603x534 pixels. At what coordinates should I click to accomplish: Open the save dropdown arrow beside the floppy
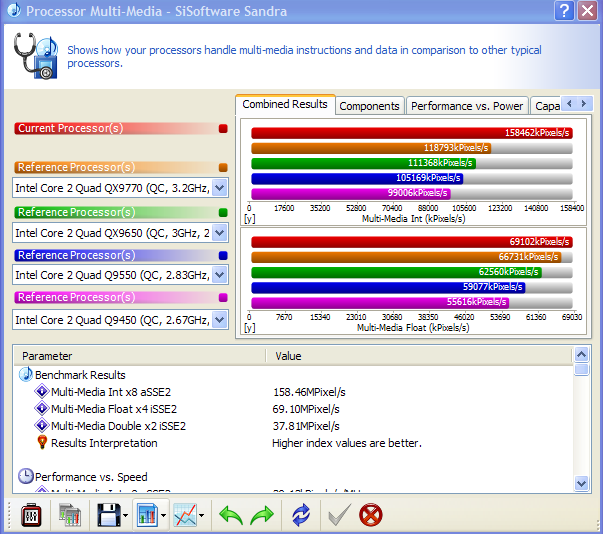[x=125, y=515]
